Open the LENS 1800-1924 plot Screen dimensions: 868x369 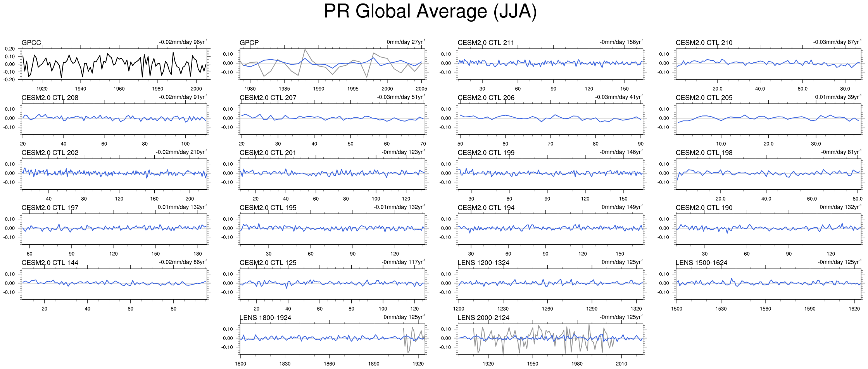pyautogui.click(x=332, y=339)
